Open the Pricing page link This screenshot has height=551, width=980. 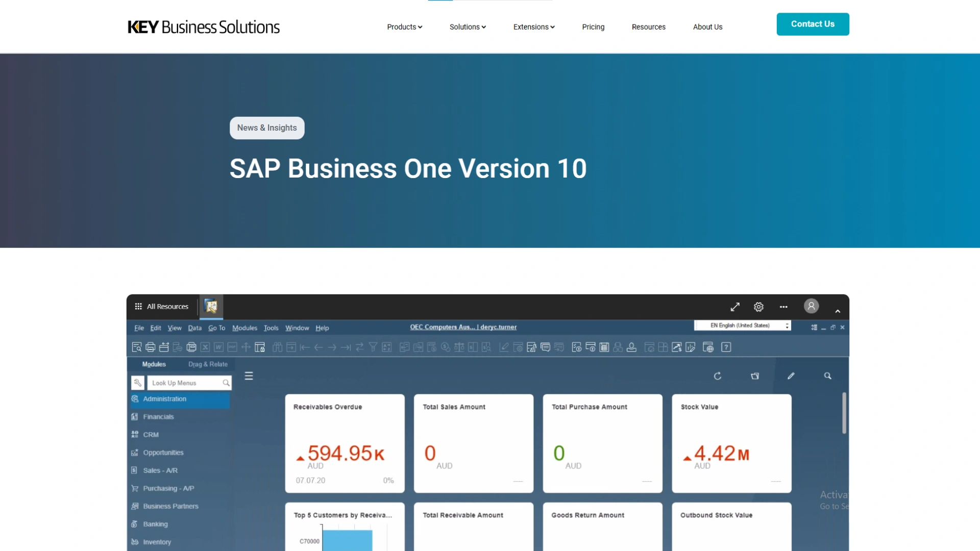pyautogui.click(x=593, y=27)
